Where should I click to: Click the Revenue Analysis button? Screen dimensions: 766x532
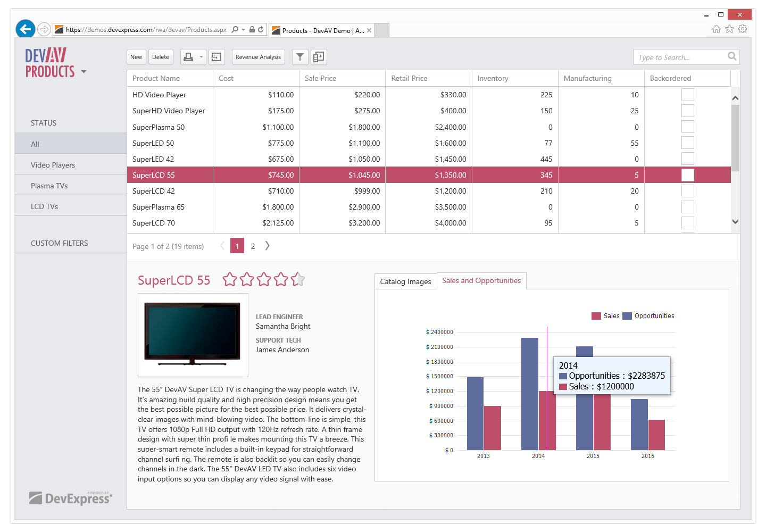[x=258, y=56]
